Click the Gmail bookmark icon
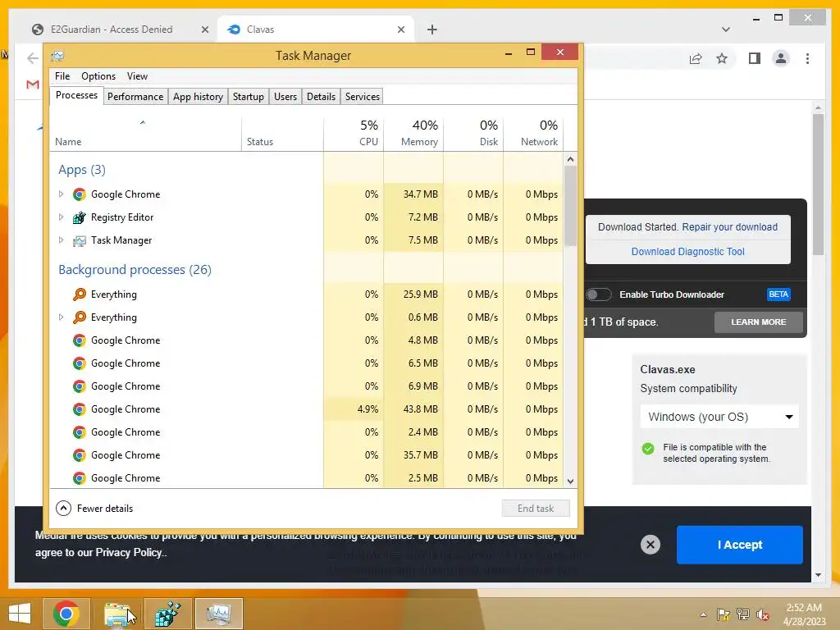Image resolution: width=840 pixels, height=630 pixels. (33, 84)
